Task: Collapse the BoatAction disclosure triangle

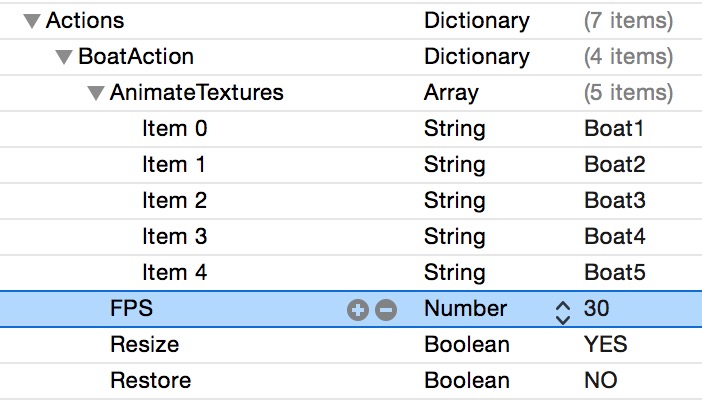Action: 64,57
